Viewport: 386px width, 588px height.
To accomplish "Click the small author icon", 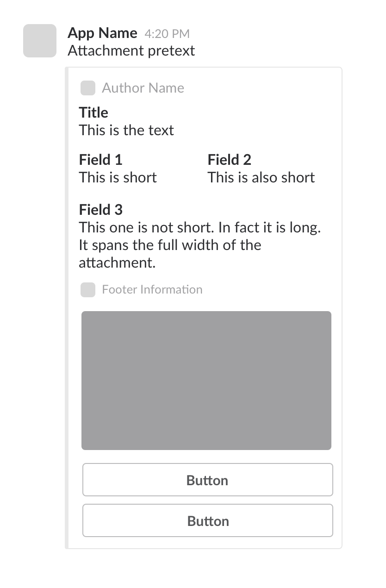I will pos(88,88).
